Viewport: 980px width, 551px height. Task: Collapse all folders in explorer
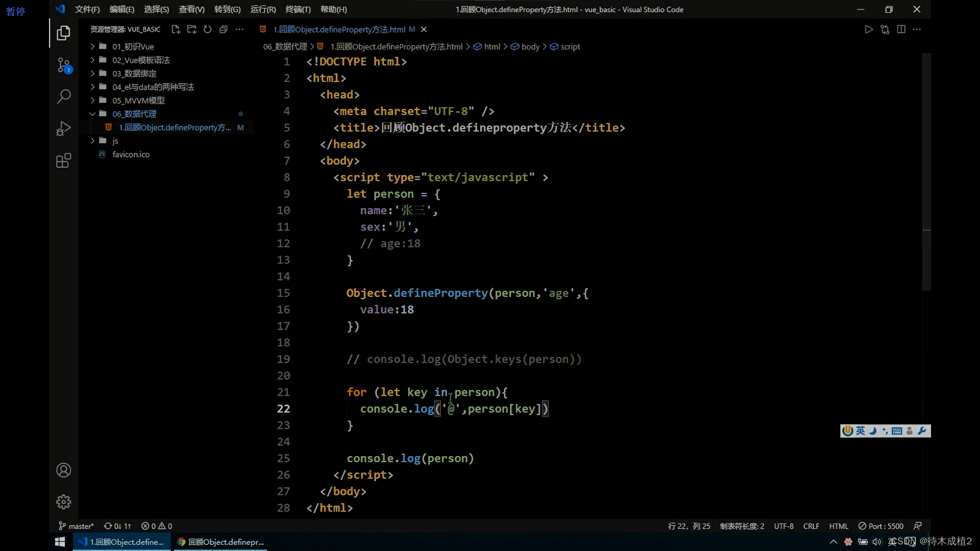[x=223, y=30]
